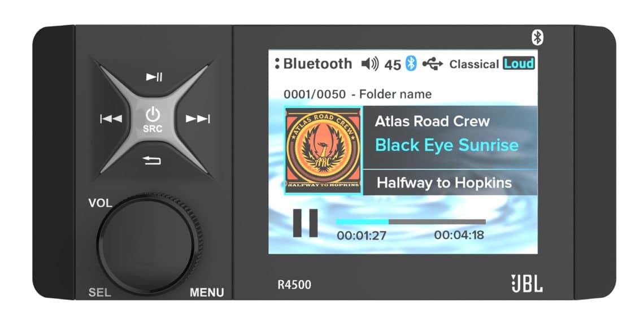The image size is (644, 322).
Task: Click the SEL label below the knob
Action: pyautogui.click(x=99, y=293)
